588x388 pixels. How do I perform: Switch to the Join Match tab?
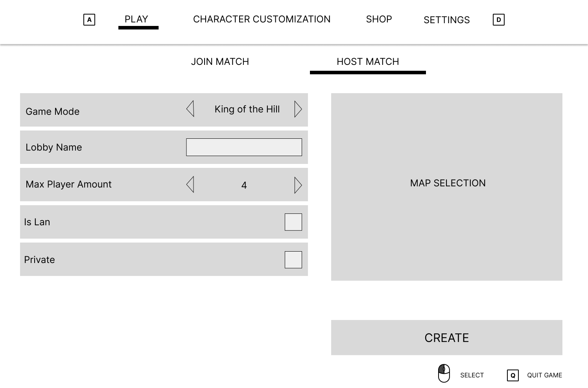coord(220,62)
